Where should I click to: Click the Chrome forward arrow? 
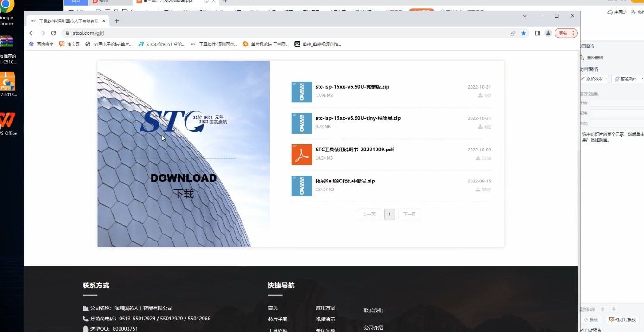42,33
